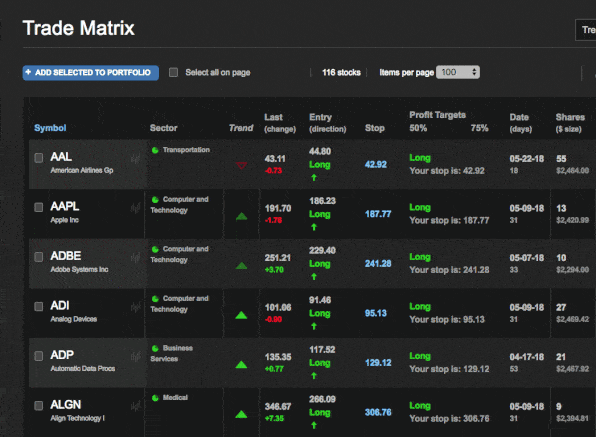Click the Profit Targets header
Screen dimensions: 596x437
[437, 115]
